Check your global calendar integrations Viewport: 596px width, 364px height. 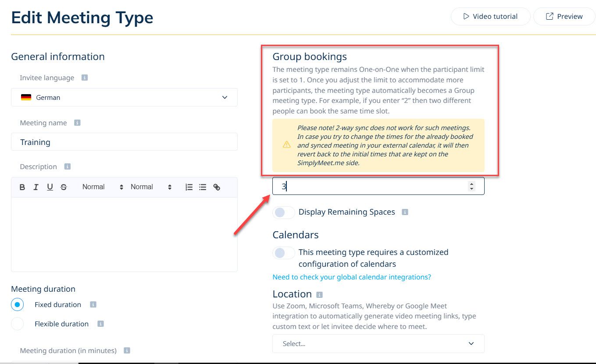[351, 277]
